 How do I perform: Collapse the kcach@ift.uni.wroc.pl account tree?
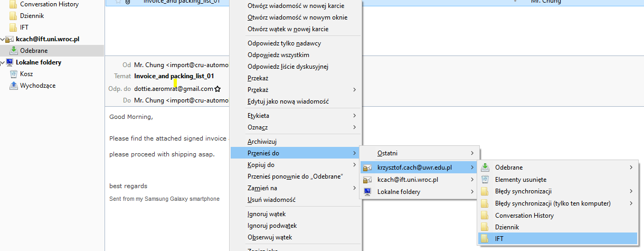click(3, 40)
